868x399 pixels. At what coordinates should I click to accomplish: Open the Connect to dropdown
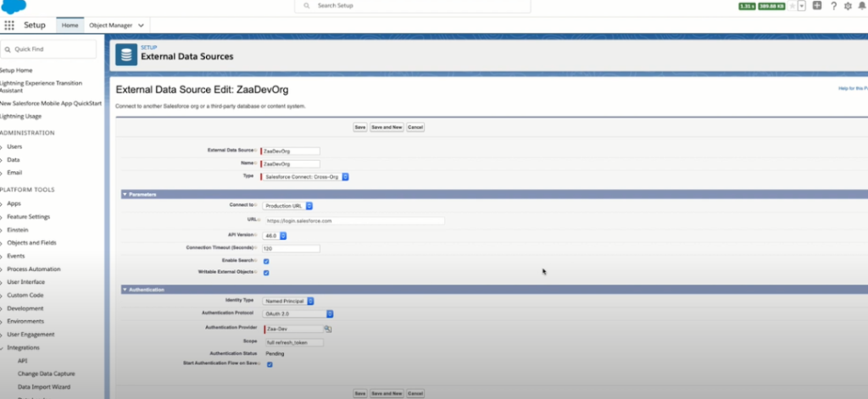coord(289,206)
